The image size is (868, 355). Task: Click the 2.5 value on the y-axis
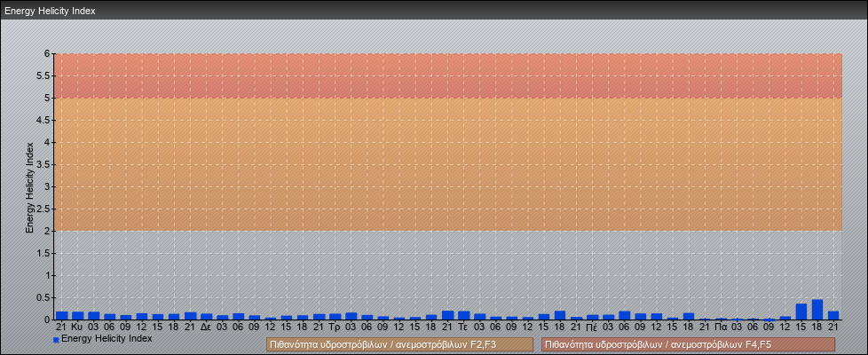pos(44,209)
